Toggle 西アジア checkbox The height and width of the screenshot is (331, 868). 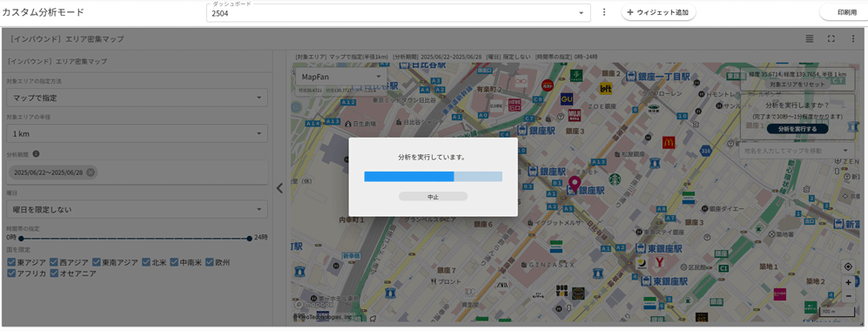(54, 262)
